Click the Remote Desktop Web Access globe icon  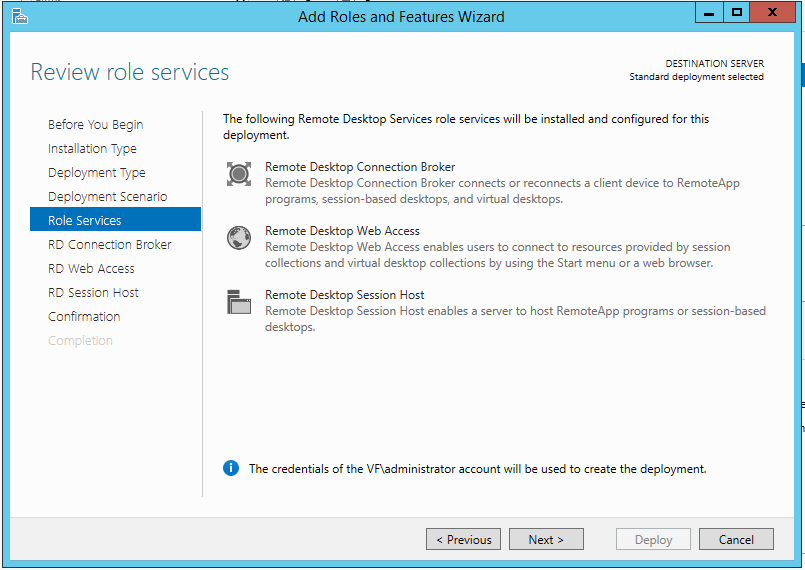pos(238,238)
